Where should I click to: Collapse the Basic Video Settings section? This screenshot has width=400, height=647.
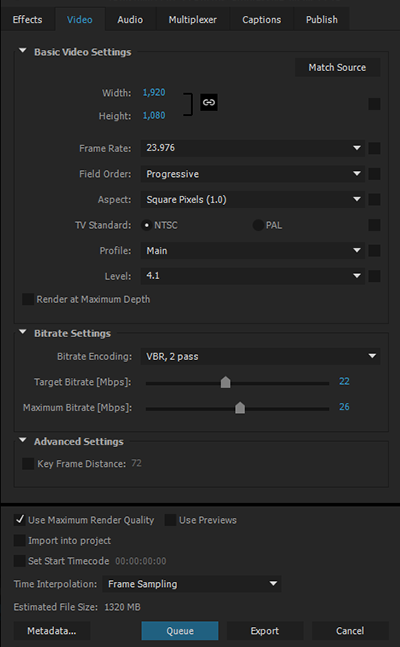click(x=23, y=51)
